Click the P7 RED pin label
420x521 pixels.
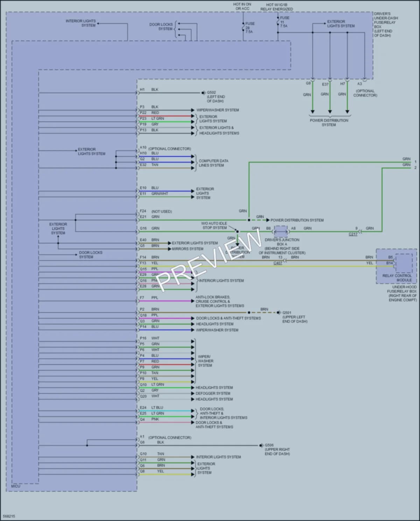click(x=149, y=361)
